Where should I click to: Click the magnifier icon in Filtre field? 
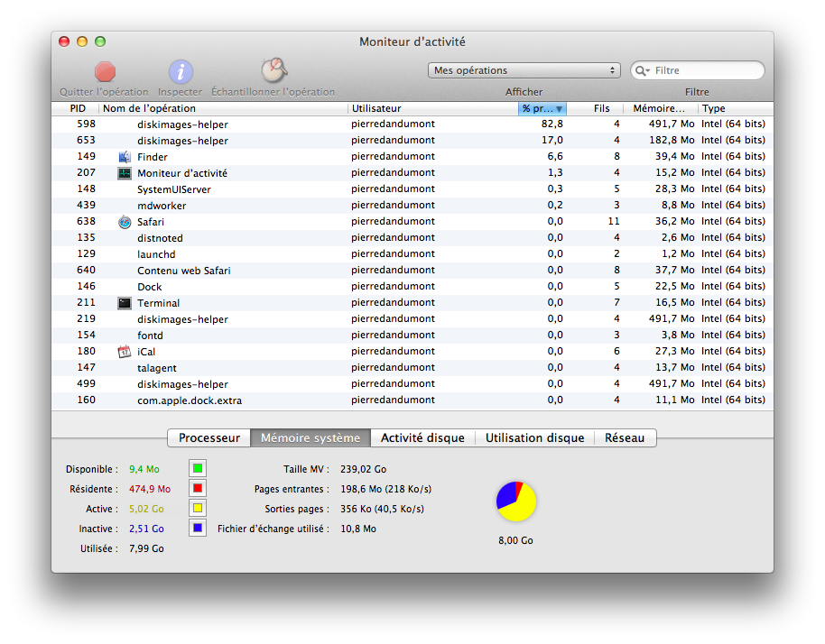642,70
